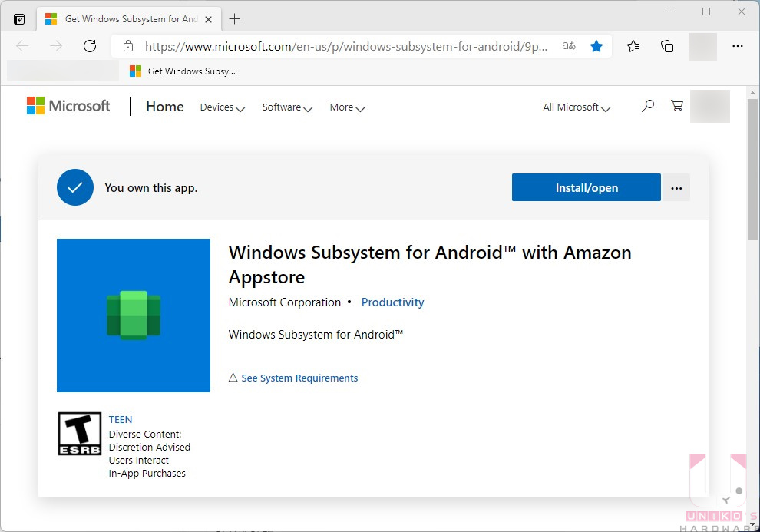View site information lock icon
Viewport: 760px width, 532px height.
click(x=128, y=46)
